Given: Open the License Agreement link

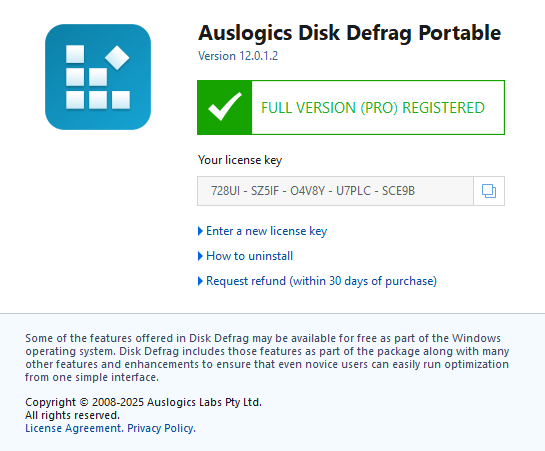Looking at the screenshot, I should (x=74, y=428).
